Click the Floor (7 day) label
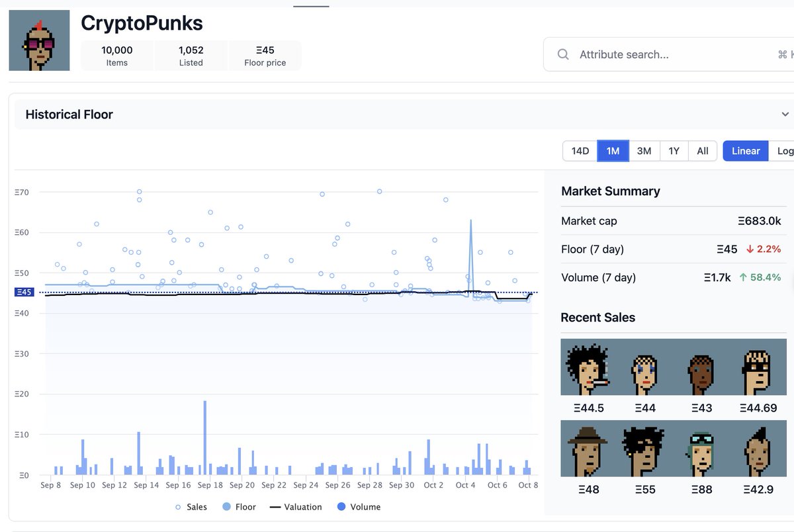The height and width of the screenshot is (532, 794). click(x=592, y=249)
